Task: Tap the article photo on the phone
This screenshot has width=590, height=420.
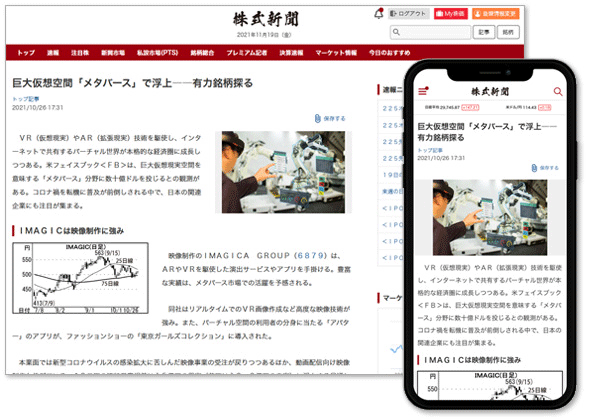Action: coord(490,218)
